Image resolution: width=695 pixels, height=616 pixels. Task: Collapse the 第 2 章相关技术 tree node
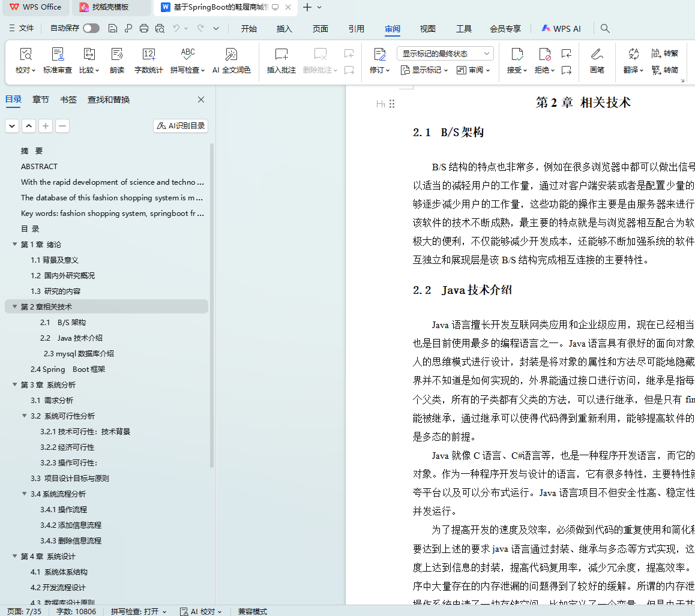(15, 307)
